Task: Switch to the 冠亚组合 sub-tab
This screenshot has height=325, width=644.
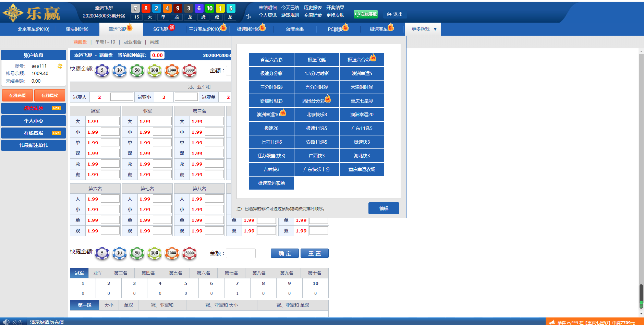Action: [132, 42]
